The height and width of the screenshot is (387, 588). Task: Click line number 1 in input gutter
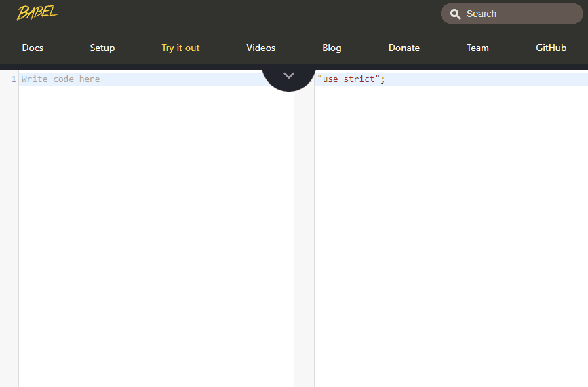[13, 79]
